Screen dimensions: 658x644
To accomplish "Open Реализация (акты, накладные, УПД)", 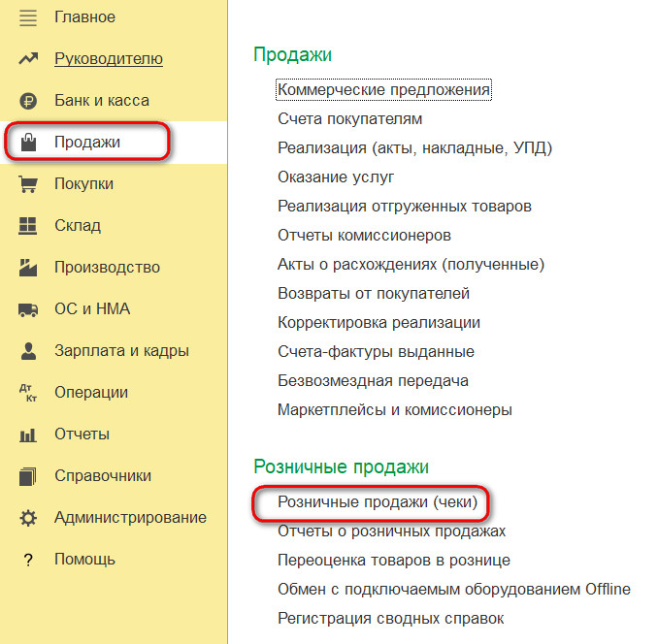I will click(415, 148).
